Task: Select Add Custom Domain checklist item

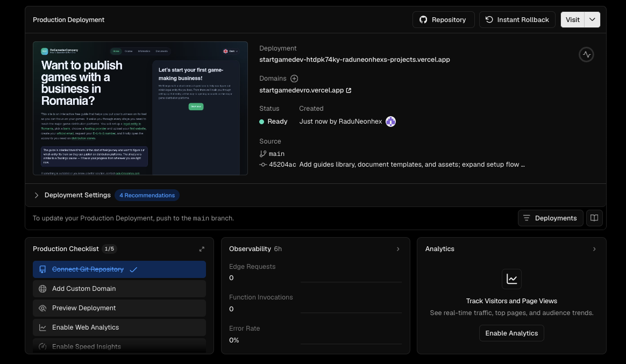Action: [119, 289]
